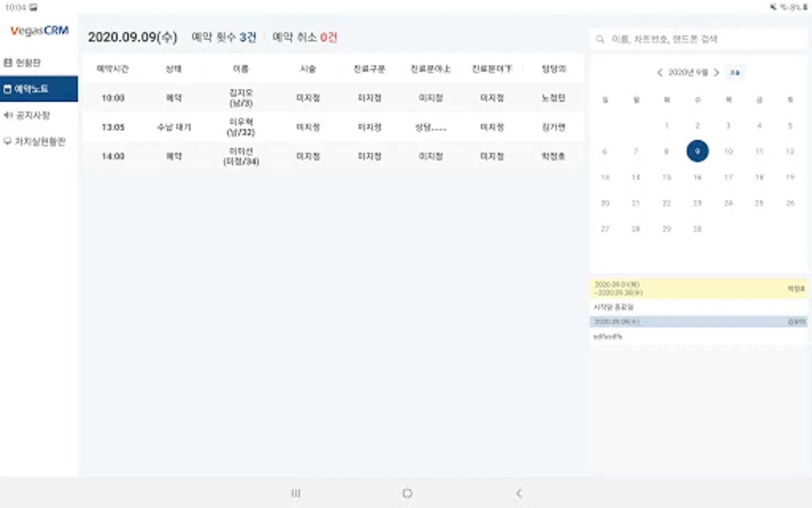This screenshot has height=508, width=812.
Task: Select date 2 in the calendar
Action: coord(698,125)
